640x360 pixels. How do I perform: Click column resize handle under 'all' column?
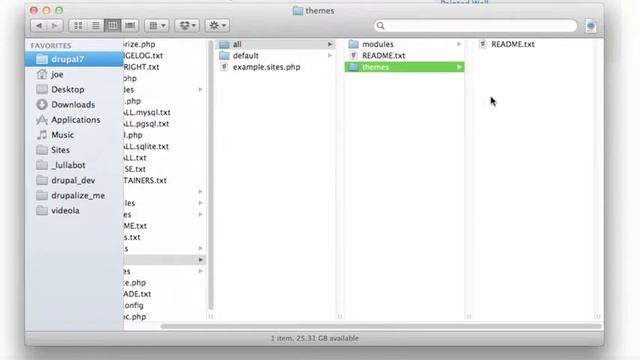[340, 316]
